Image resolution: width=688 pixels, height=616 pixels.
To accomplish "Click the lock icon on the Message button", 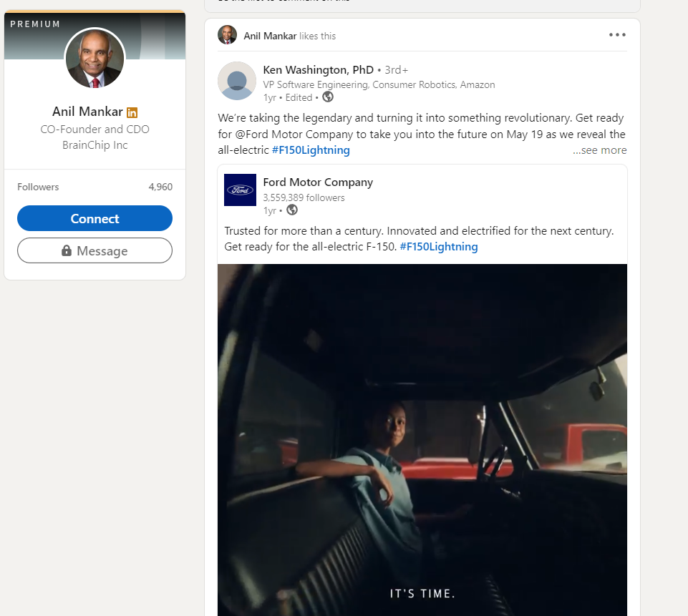I will coord(67,250).
